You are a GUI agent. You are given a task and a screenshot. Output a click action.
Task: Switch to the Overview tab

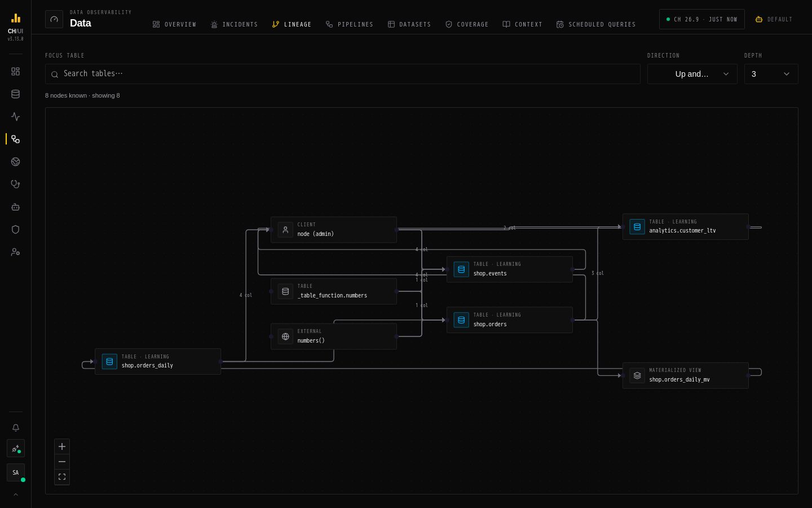tap(174, 24)
